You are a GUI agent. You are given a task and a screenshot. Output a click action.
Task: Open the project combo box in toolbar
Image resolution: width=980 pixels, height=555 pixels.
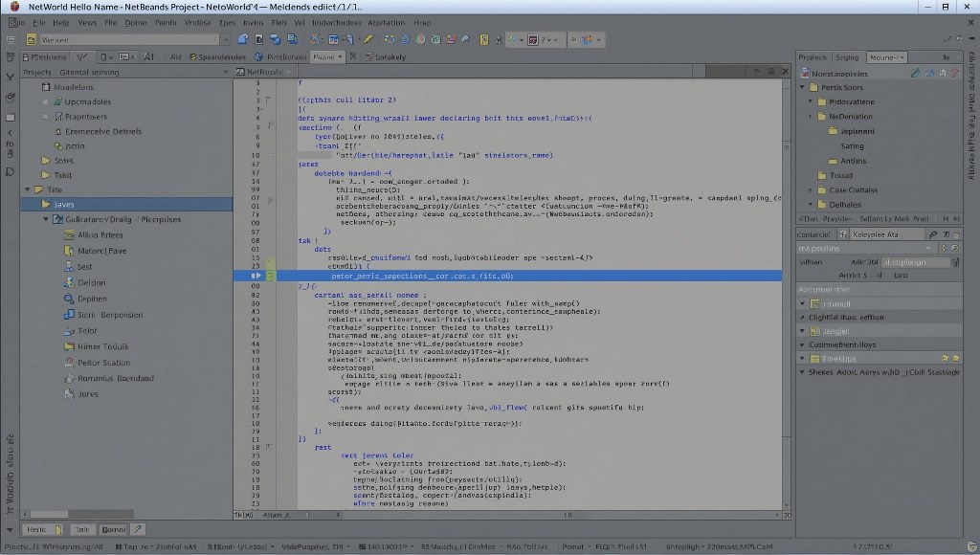pos(128,39)
